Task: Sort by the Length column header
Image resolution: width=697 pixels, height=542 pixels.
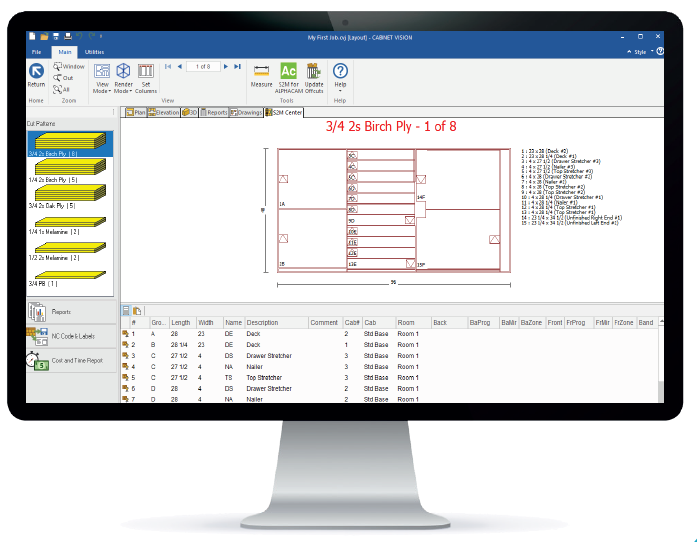Action: [x=183, y=322]
